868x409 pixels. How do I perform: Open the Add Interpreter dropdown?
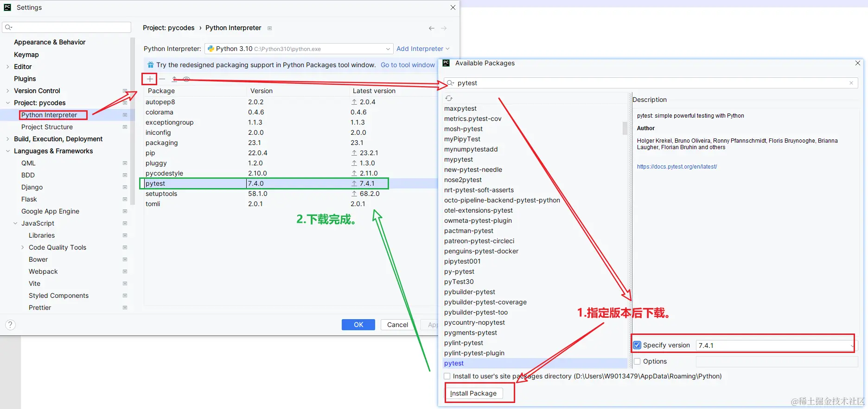423,49
